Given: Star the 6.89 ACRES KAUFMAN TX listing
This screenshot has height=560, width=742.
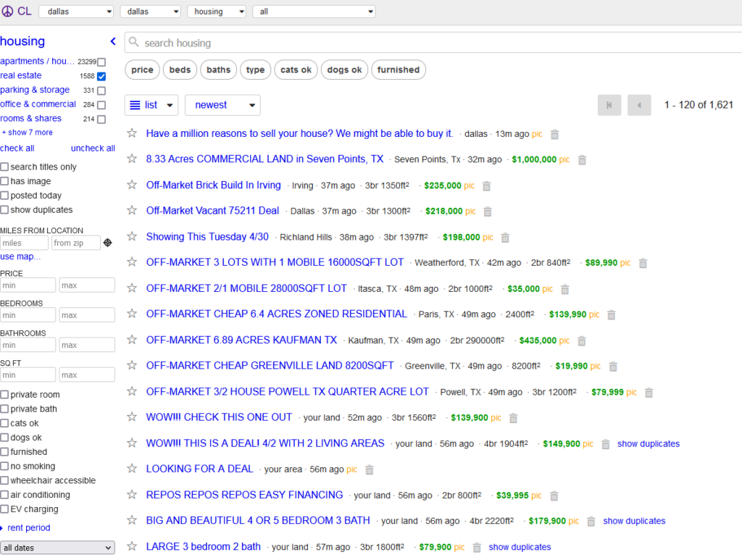Looking at the screenshot, I should pyautogui.click(x=132, y=340).
